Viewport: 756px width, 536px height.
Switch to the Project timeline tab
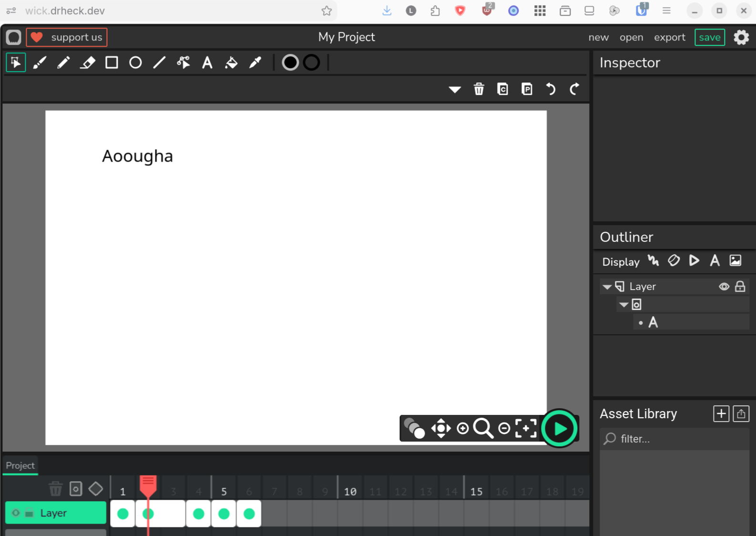point(20,465)
